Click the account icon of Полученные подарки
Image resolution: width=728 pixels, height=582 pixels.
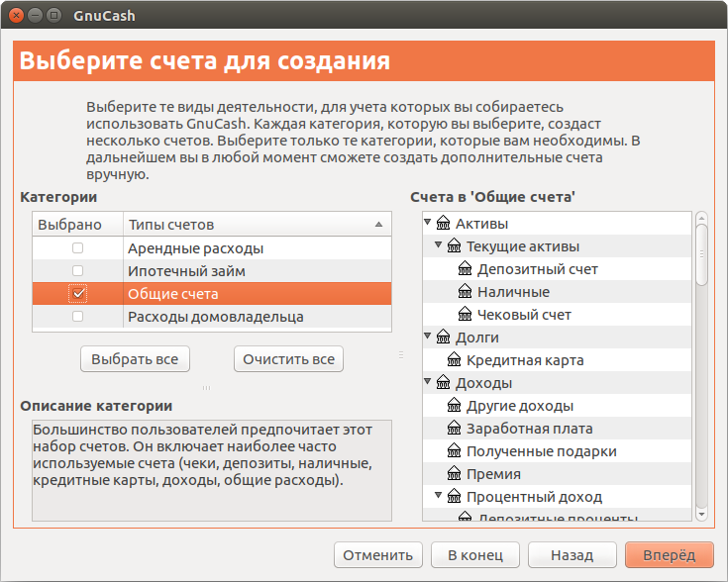coord(454,450)
